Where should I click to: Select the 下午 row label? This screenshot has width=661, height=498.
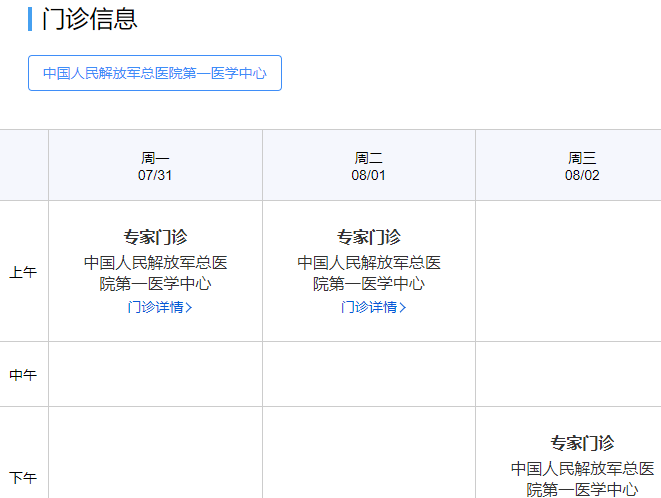[x=23, y=477]
